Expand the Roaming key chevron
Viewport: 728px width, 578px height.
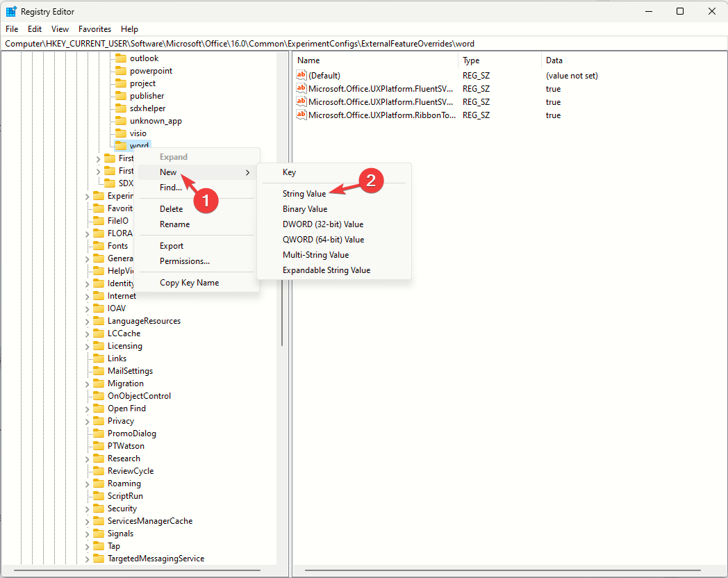(x=88, y=484)
